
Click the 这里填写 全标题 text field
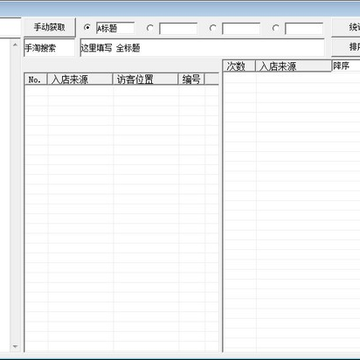pyautogui.click(x=202, y=48)
